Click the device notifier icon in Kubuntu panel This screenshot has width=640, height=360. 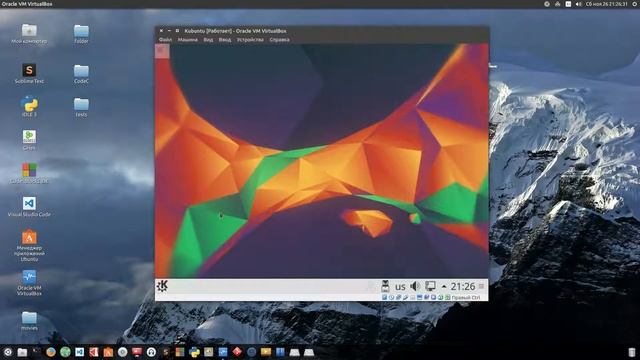[385, 286]
